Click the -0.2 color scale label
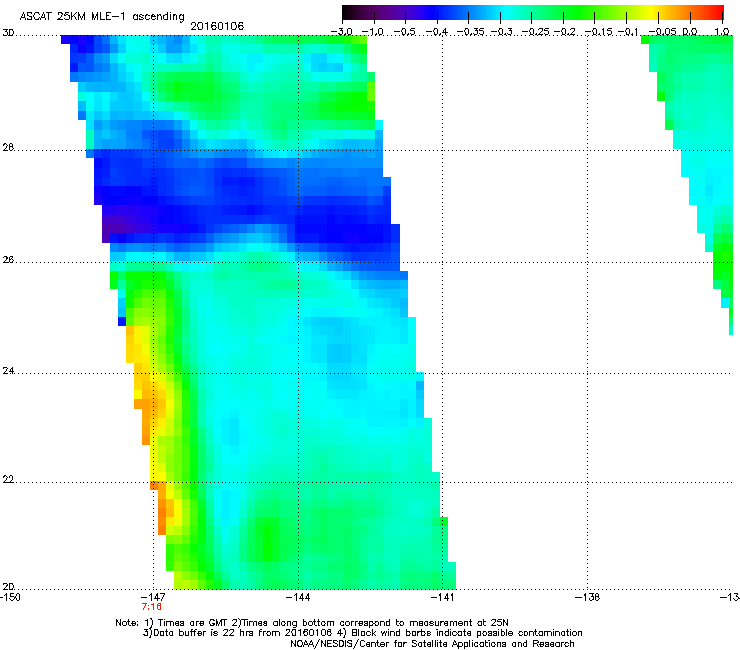Image resolution: width=740 pixels, height=650 pixels. 565,32
